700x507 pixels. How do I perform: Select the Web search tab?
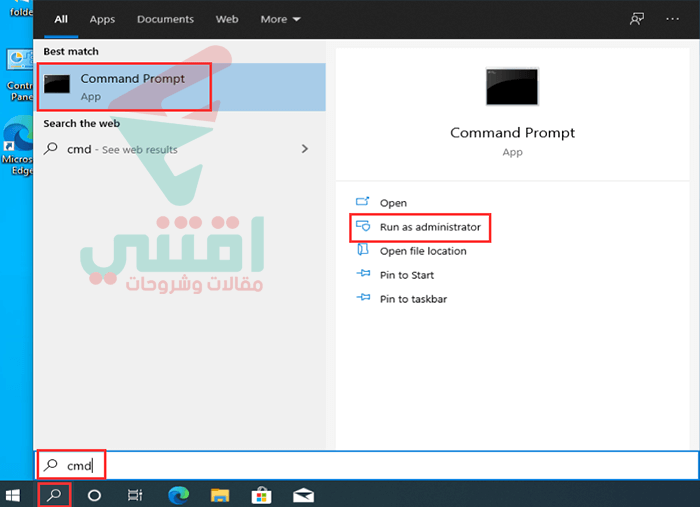tap(227, 19)
